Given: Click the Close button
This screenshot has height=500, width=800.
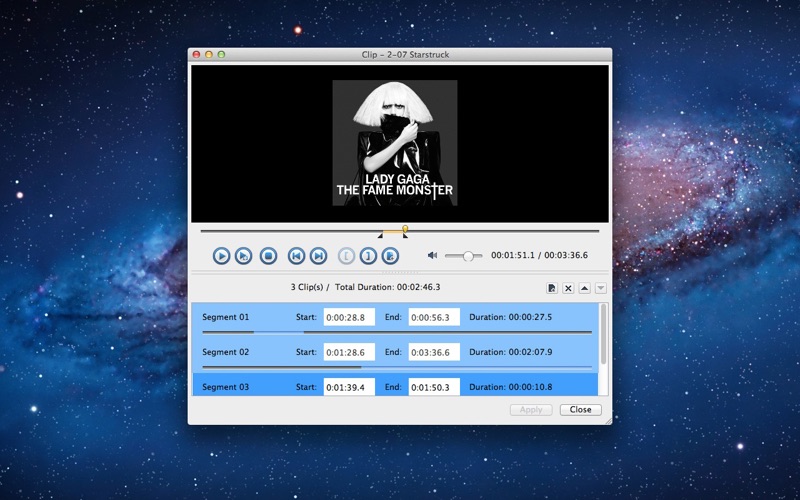Looking at the screenshot, I should click(581, 410).
